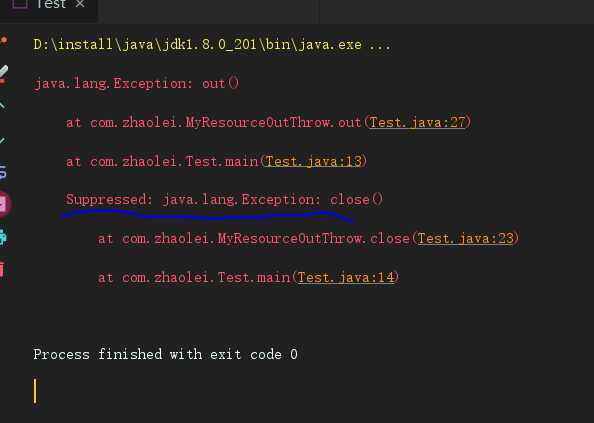This screenshot has width=594, height=423.
Task: Click the java.lang.Exception: out() line
Action: coord(136,83)
